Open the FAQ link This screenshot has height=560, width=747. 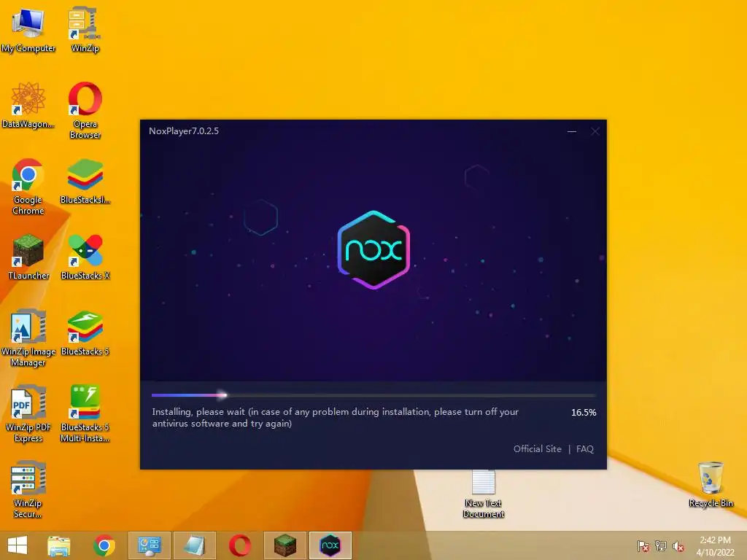[585, 449]
